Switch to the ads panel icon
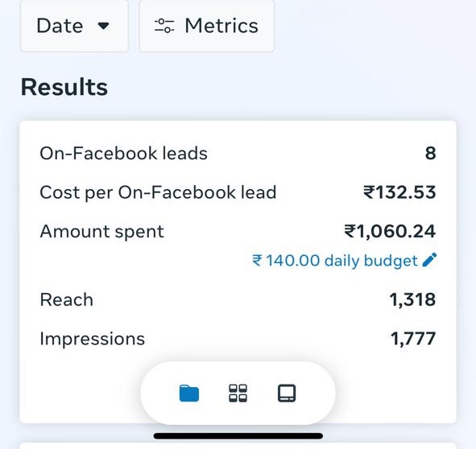 (287, 393)
